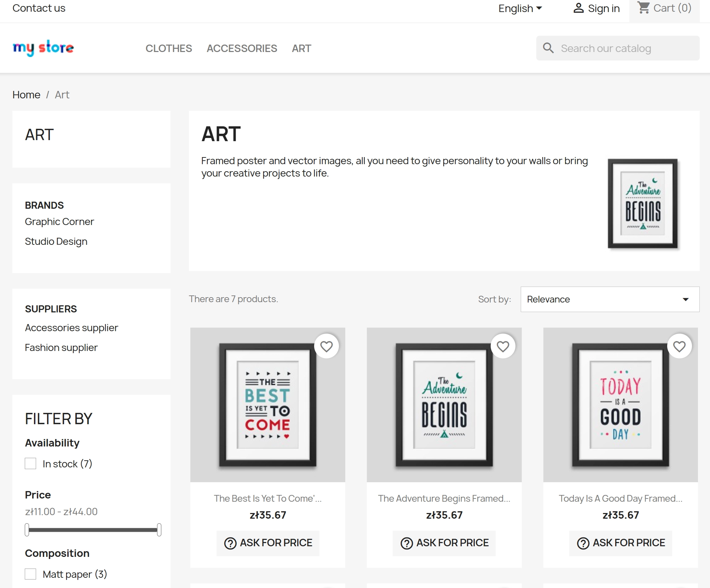Click the question mark icon on first Ask For Price
This screenshot has width=710, height=588.
tap(231, 543)
